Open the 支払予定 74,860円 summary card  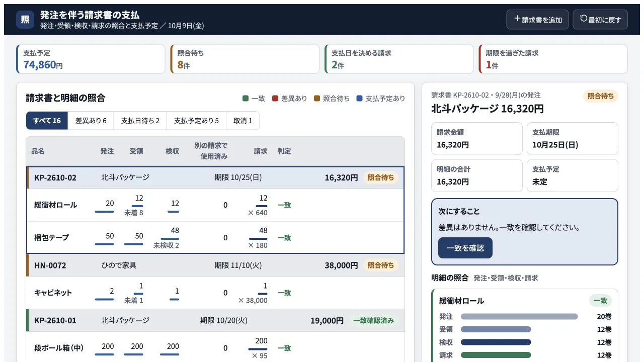tap(91, 59)
